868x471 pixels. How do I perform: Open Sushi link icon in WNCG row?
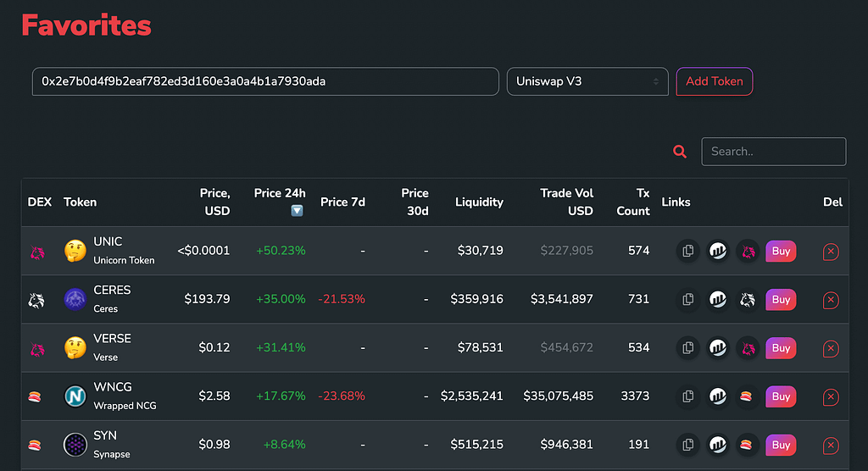[x=748, y=396]
